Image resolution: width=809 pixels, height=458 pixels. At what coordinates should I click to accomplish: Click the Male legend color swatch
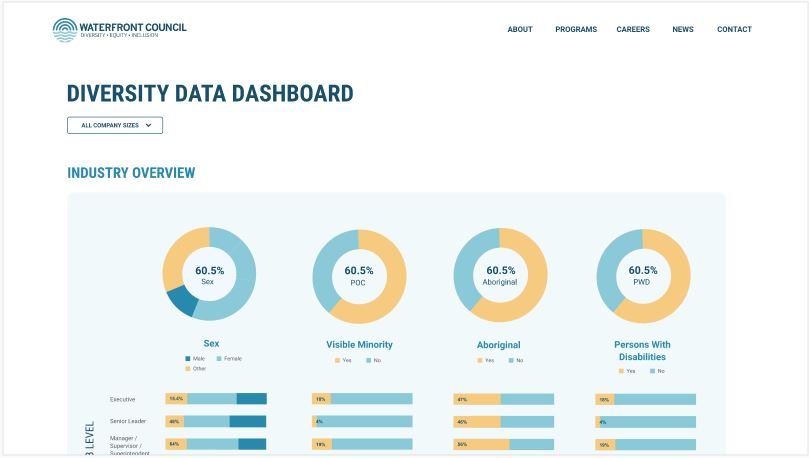(187, 358)
